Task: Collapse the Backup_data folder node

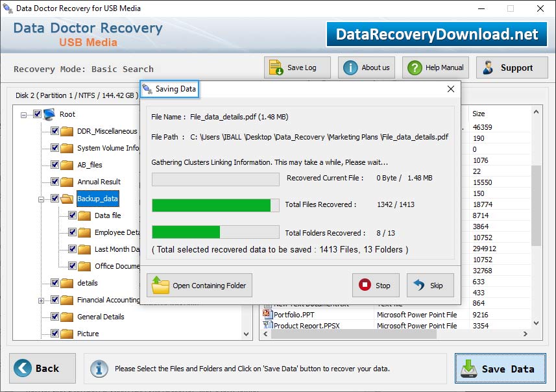Action: pyautogui.click(x=41, y=199)
